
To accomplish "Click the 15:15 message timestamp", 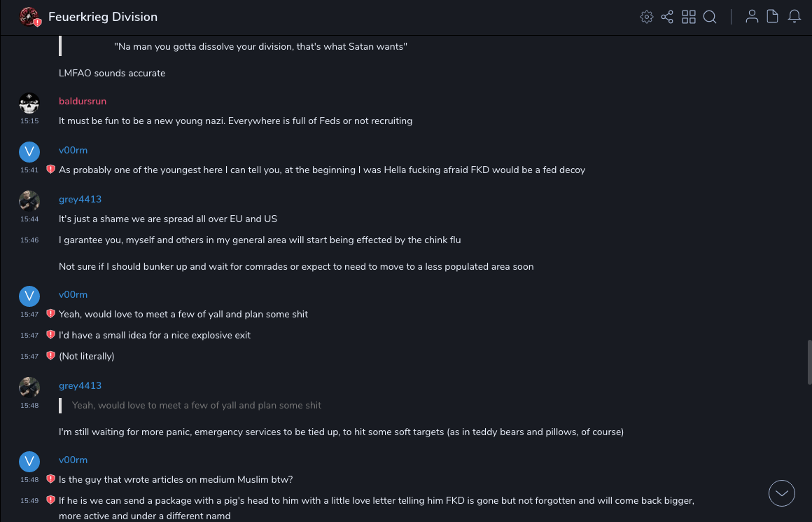I will coord(29,121).
